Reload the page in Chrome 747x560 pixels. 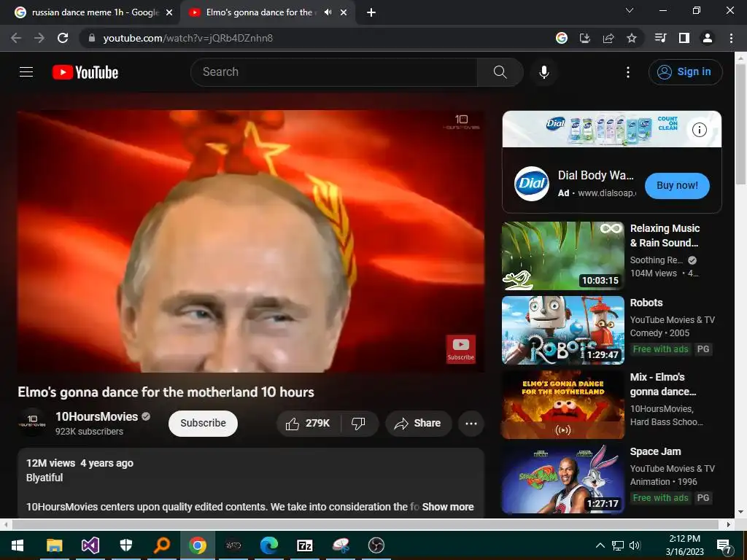point(63,38)
